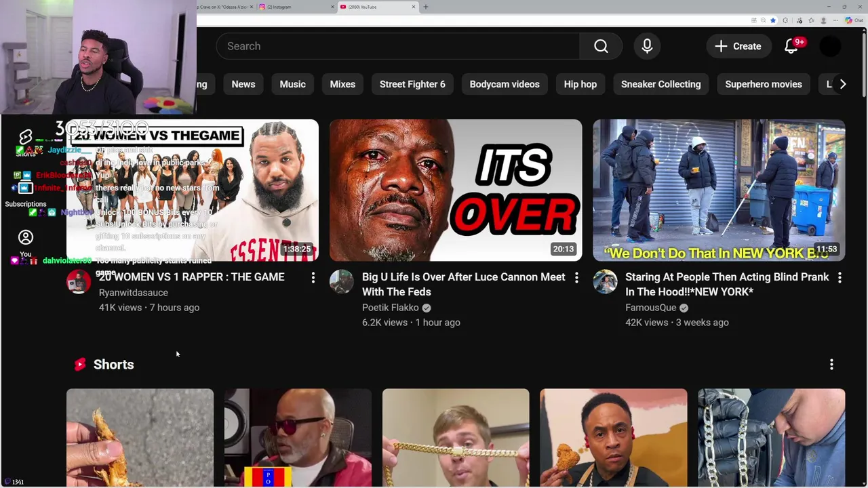Open You profile in the sidebar
Viewport: 868px width, 488px height.
26,244
